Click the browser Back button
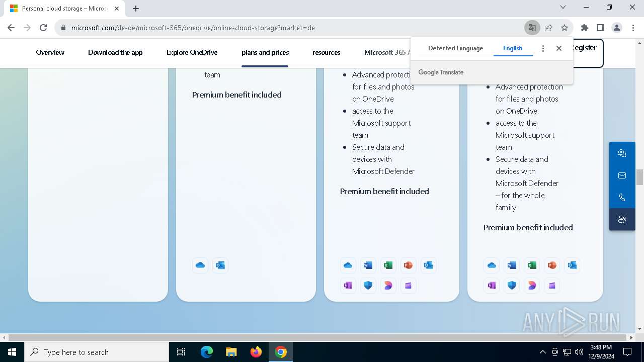This screenshot has width=644, height=362. pyautogui.click(x=11, y=28)
